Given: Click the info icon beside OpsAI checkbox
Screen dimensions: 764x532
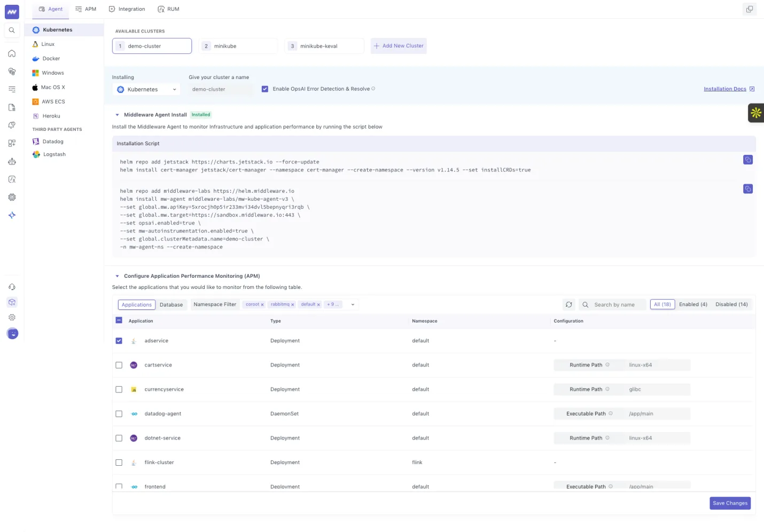Looking at the screenshot, I should [373, 89].
